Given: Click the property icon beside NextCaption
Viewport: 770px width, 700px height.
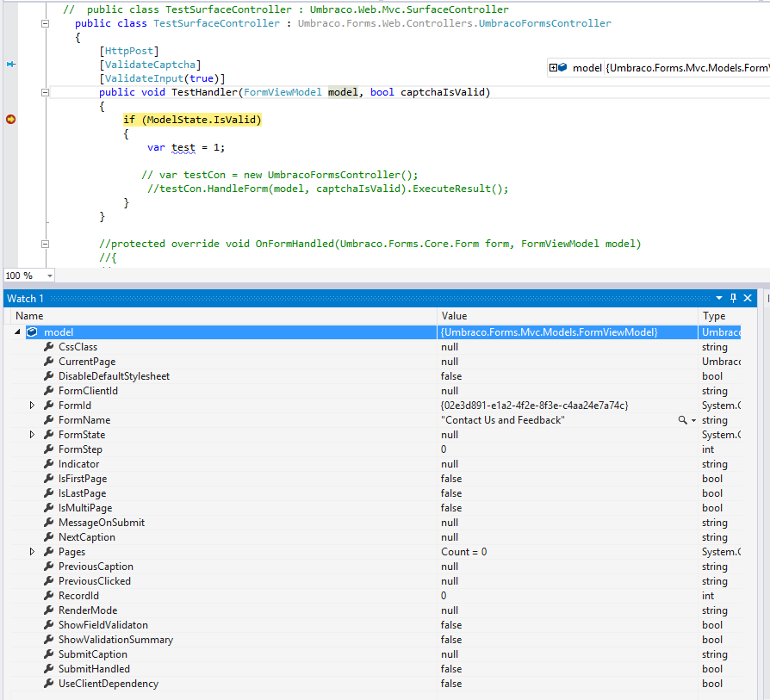Looking at the screenshot, I should 48,537.
